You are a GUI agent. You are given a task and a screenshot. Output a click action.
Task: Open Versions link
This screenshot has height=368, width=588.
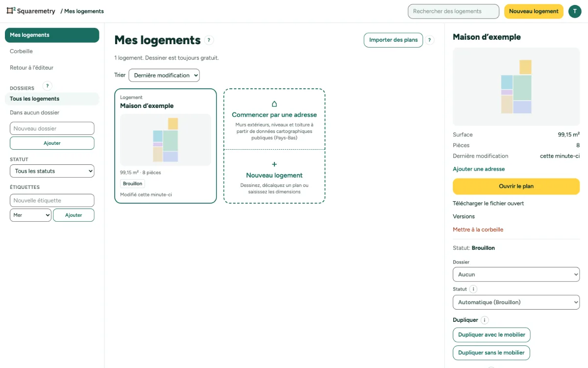tap(464, 216)
